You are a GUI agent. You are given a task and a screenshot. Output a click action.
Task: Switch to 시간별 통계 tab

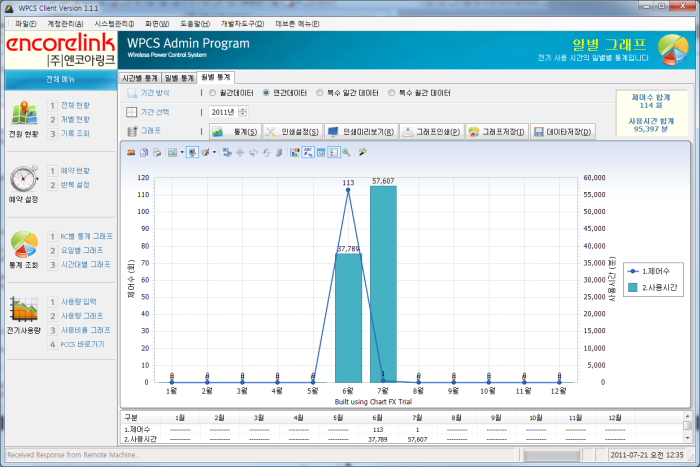pyautogui.click(x=140, y=78)
